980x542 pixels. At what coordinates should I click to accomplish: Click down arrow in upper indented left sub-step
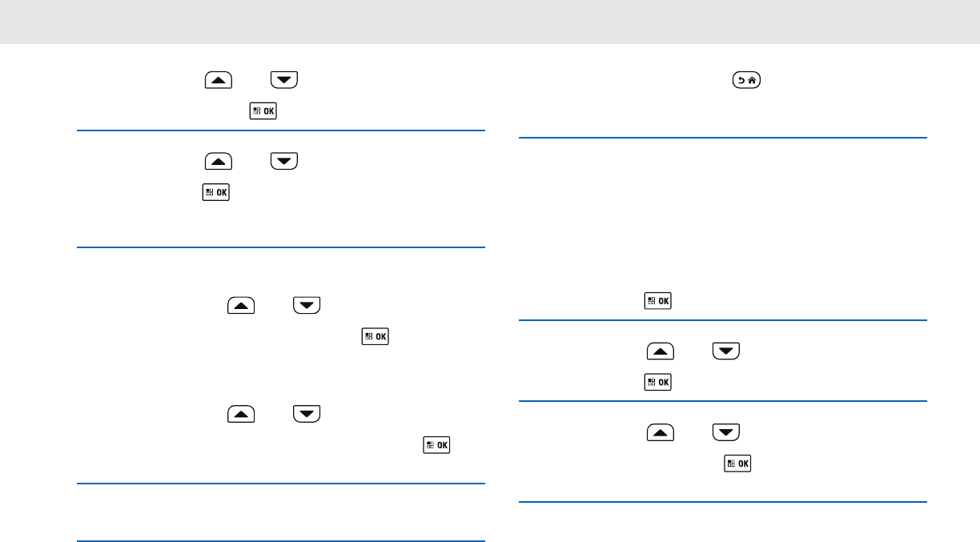pos(307,305)
